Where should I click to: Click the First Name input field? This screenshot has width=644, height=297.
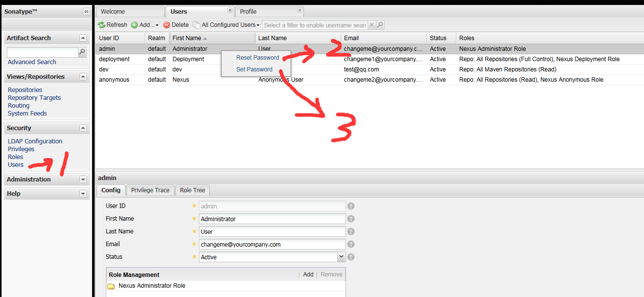click(272, 219)
